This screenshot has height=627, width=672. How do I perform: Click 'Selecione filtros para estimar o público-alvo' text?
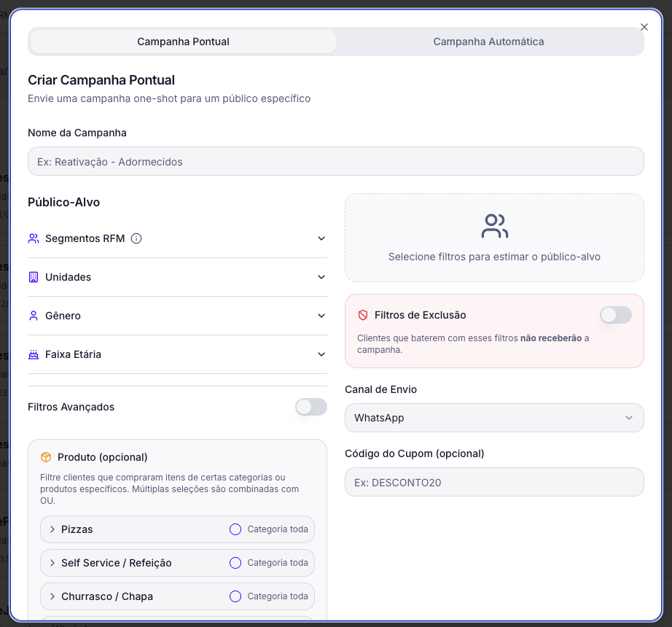pyautogui.click(x=494, y=257)
